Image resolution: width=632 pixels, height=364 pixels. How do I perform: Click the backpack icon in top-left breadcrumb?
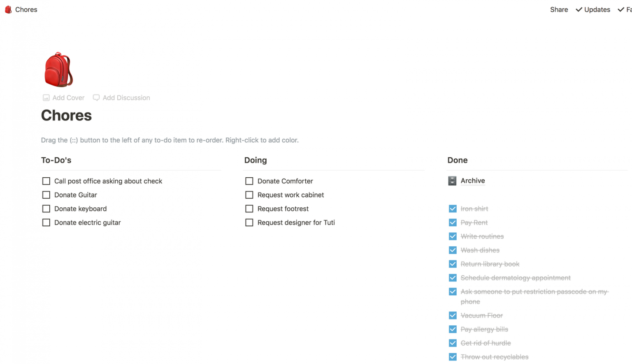[x=7, y=9]
